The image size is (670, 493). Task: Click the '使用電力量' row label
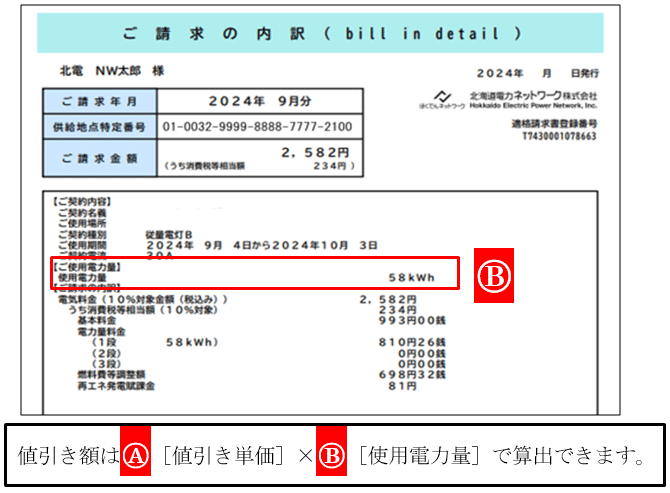click(x=82, y=278)
